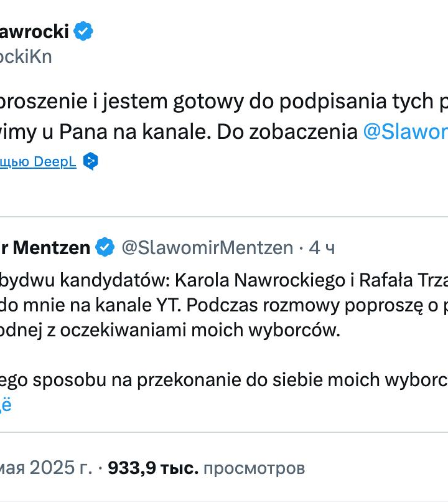Image resolution: width=448 pixels, height=502 pixels.
Task: Click the 933,9 тыс. views count
Action: tap(153, 467)
